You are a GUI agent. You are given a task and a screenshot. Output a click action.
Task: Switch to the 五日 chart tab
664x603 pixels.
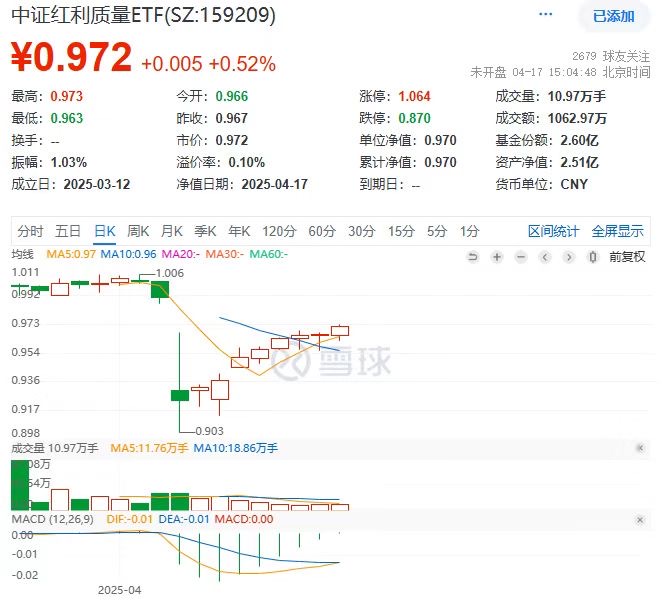(68, 231)
